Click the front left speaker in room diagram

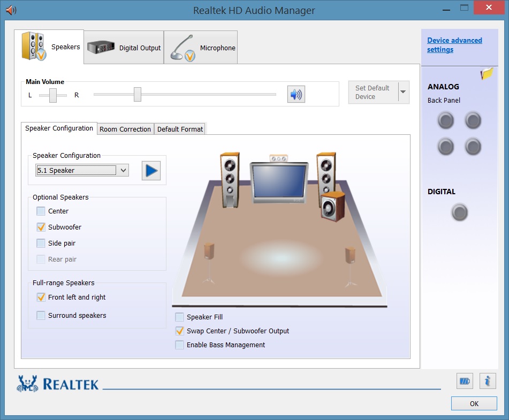click(x=230, y=180)
